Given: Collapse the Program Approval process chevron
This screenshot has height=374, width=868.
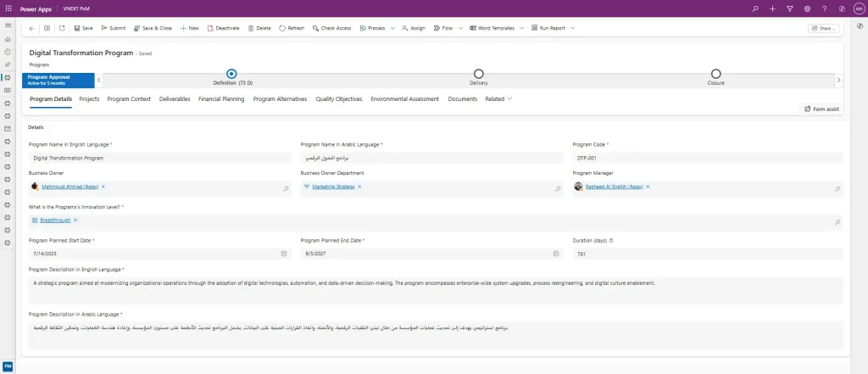Looking at the screenshot, I should (x=99, y=80).
